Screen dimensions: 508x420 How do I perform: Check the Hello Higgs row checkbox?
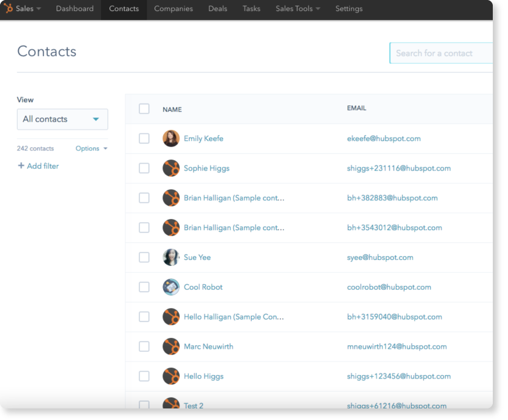click(144, 376)
